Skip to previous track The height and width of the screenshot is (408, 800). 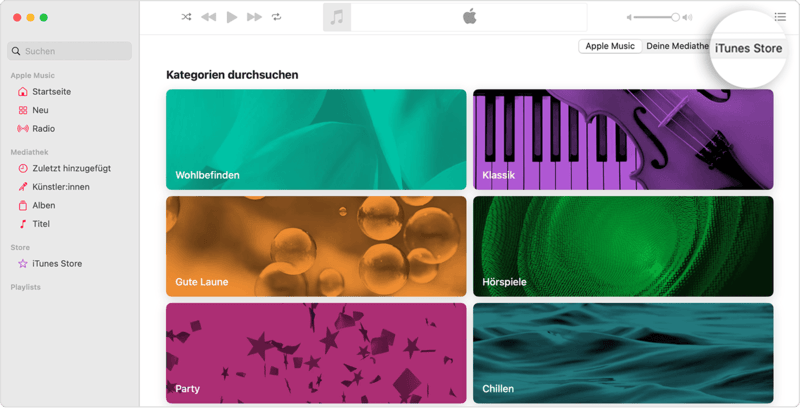(208, 17)
